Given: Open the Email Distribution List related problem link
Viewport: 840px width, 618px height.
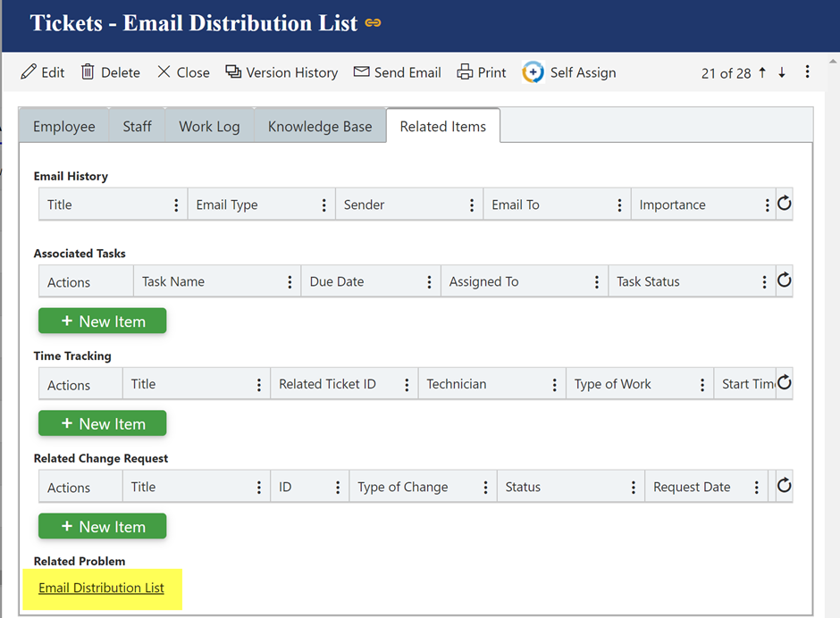Looking at the screenshot, I should [101, 588].
